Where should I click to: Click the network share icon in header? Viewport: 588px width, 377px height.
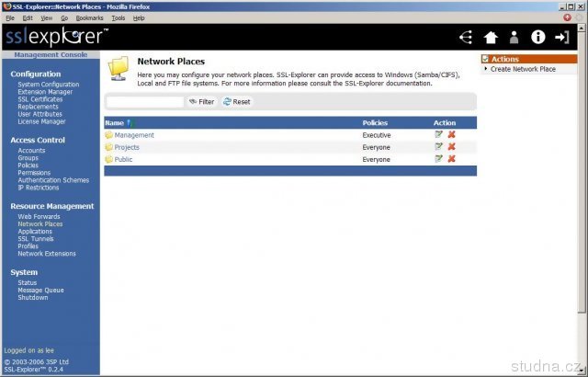466,38
